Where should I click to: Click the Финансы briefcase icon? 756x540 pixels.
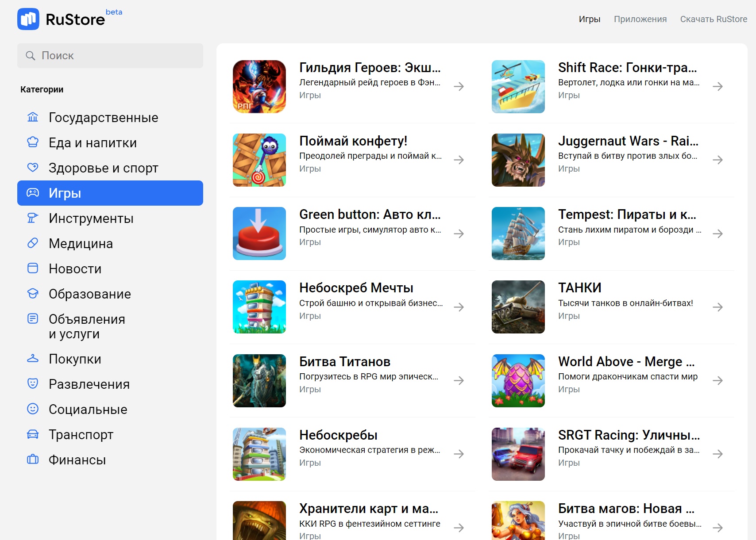coord(33,460)
